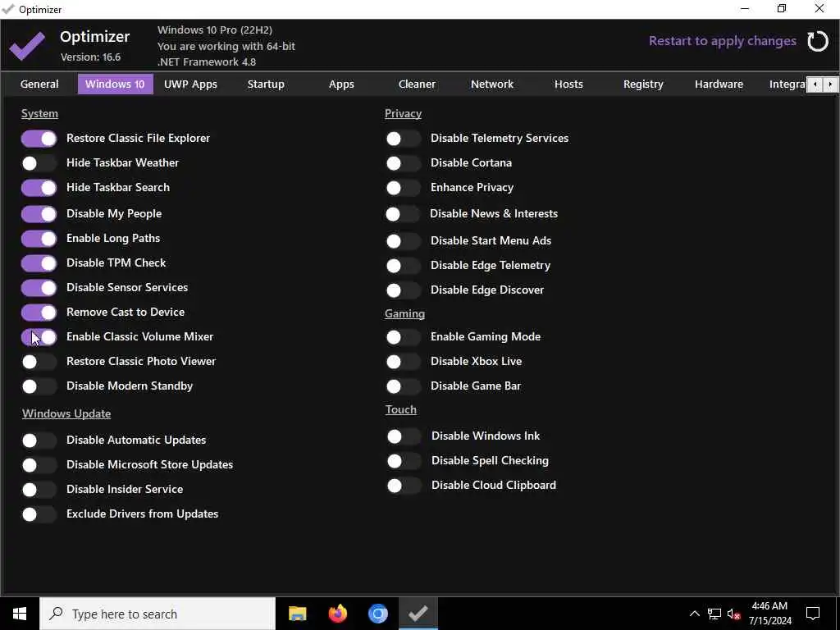Viewport: 840px width, 630px height.
Task: Enable the Enhance Privacy toggle
Action: 404,188
